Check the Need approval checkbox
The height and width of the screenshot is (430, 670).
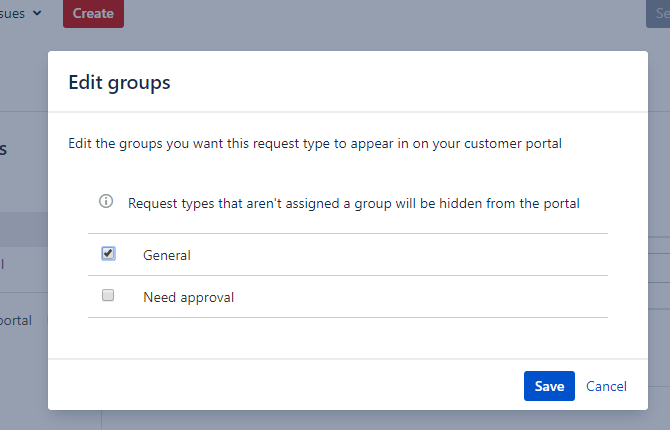click(108, 295)
